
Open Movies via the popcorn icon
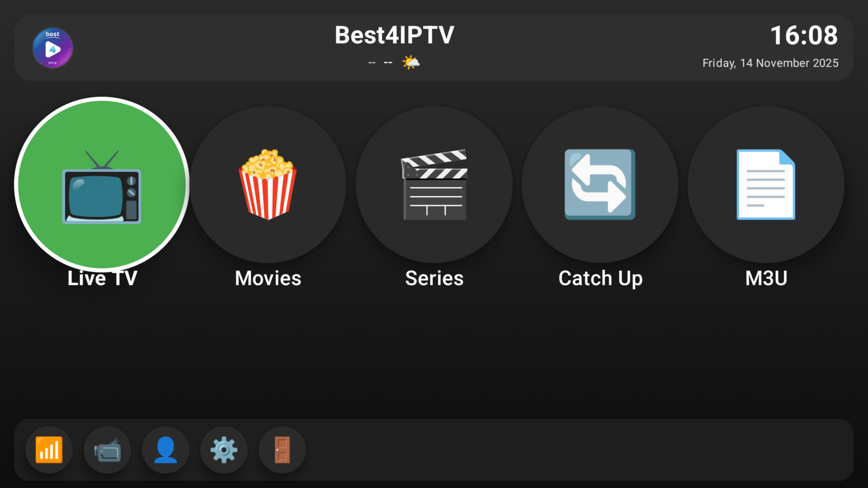pos(268,184)
